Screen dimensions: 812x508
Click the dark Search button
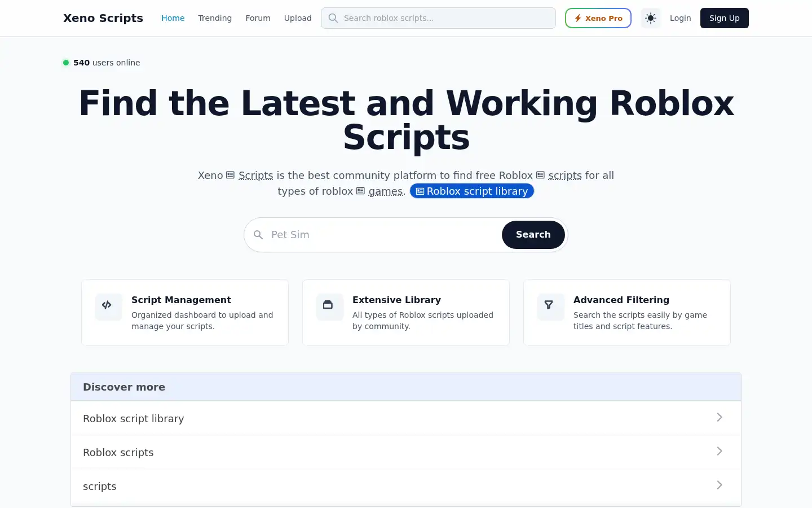(x=533, y=235)
